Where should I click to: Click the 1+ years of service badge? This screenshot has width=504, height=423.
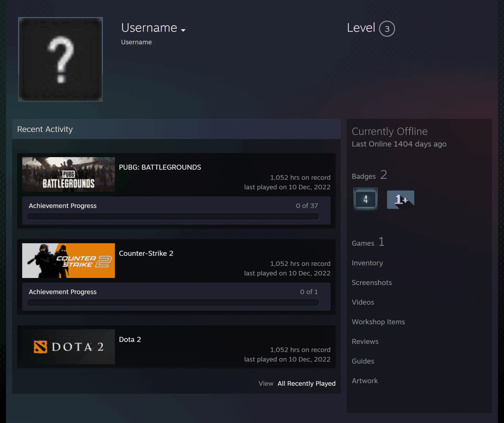pos(401,200)
